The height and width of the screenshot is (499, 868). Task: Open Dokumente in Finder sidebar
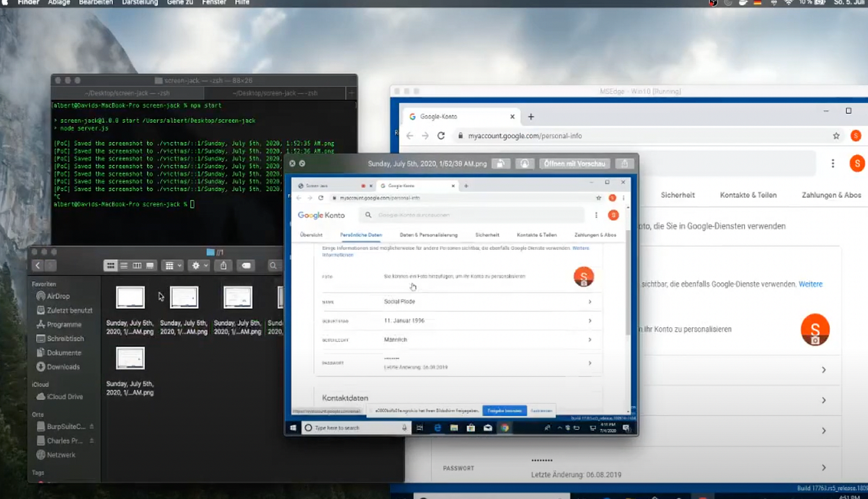(x=59, y=353)
